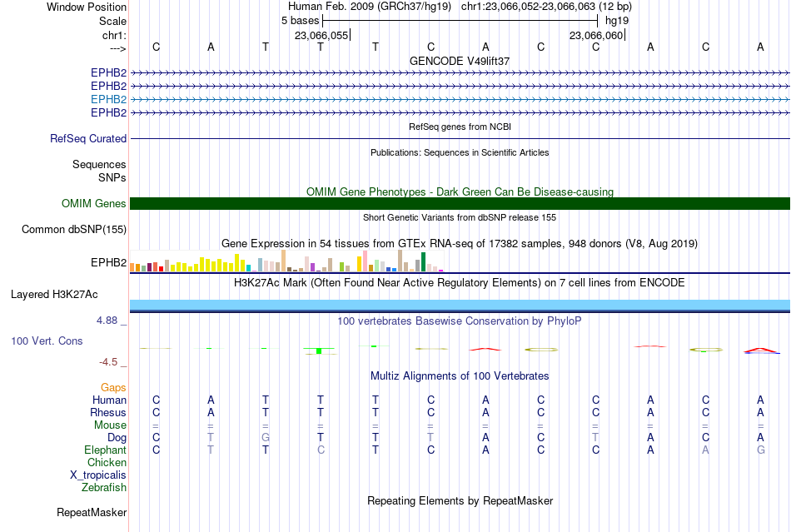Viewport: 791px width, 532px height.
Task: Click the OMIM Genes track label
Action: tap(94, 204)
